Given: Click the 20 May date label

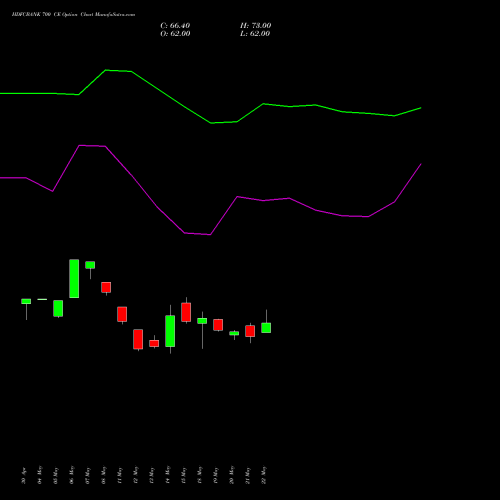Looking at the screenshot, I should pos(232,476).
